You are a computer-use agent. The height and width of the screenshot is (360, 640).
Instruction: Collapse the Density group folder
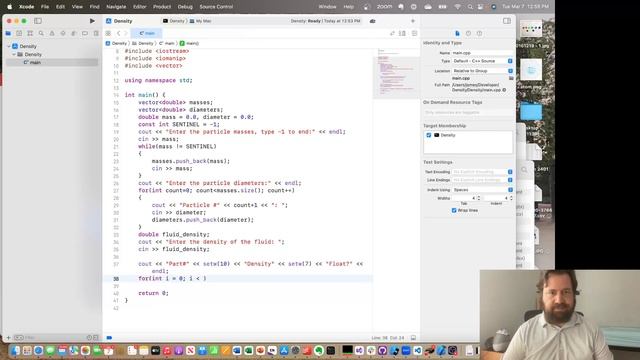tap(14, 54)
